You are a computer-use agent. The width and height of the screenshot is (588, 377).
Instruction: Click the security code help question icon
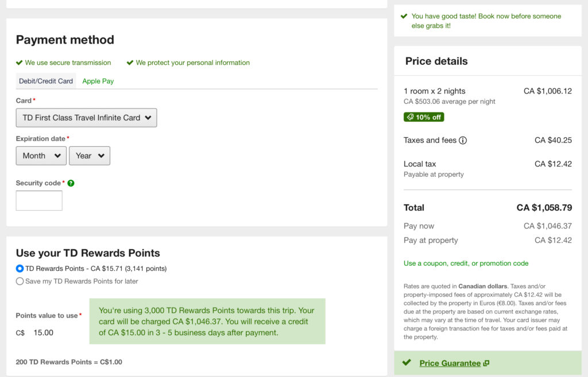[71, 184]
